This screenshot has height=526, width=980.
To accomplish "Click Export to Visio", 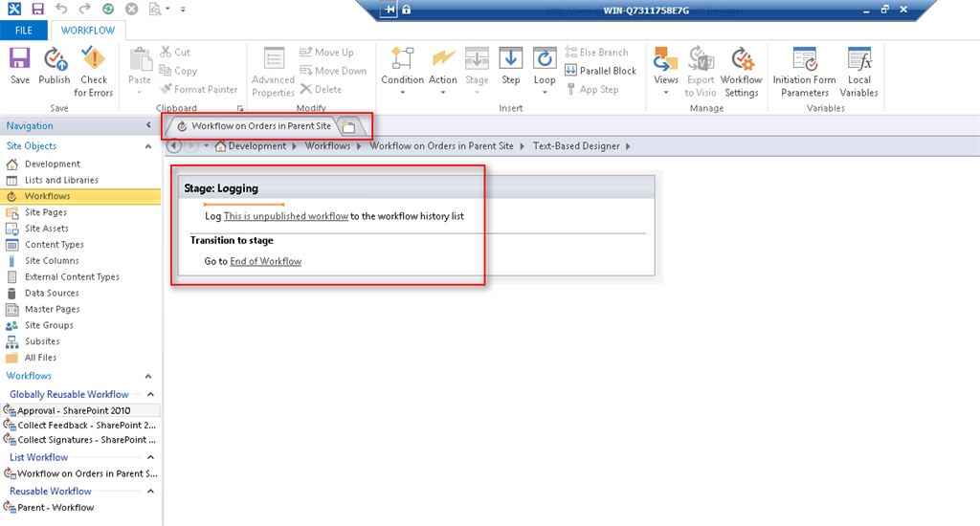I will (701, 73).
